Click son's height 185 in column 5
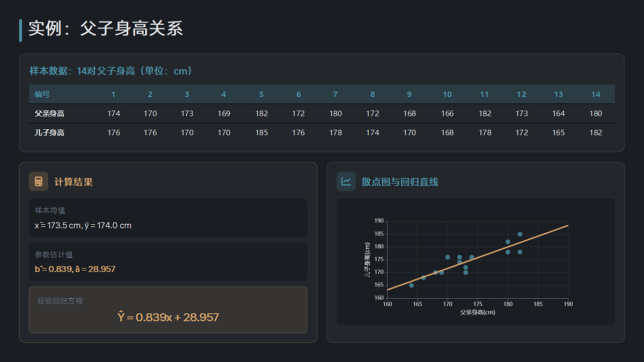The height and width of the screenshot is (362, 644). [262, 132]
